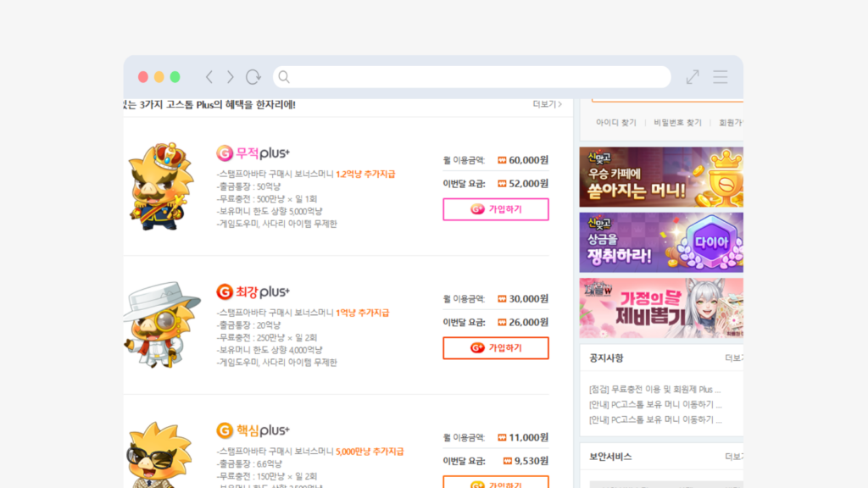The image size is (868, 488).
Task: Click the 무료충전 : 500만냥 × 일 1회 line
Action: tap(267, 198)
